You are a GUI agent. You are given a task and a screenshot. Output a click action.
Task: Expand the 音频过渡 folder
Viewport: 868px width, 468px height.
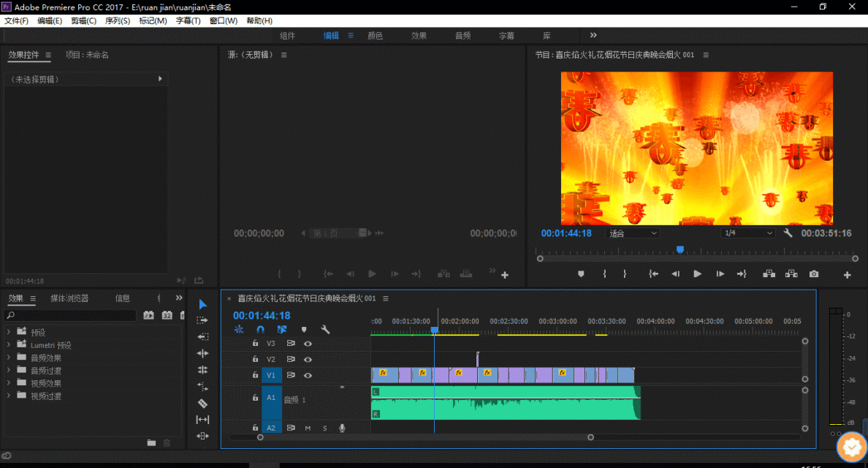point(8,370)
